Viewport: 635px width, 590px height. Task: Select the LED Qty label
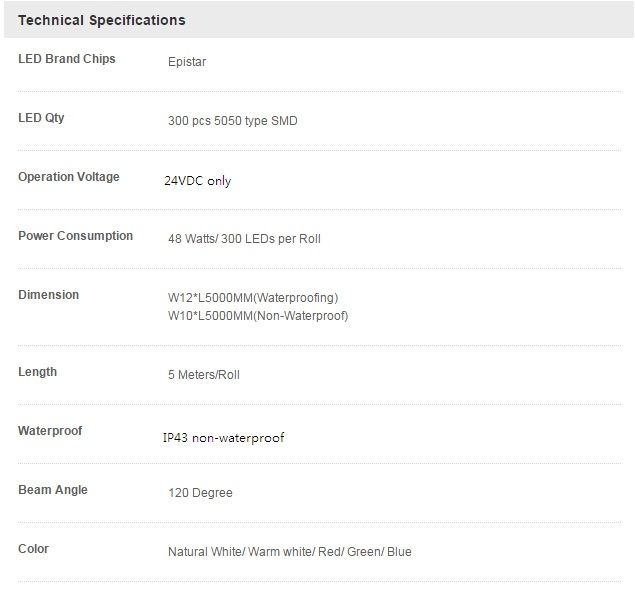point(41,118)
